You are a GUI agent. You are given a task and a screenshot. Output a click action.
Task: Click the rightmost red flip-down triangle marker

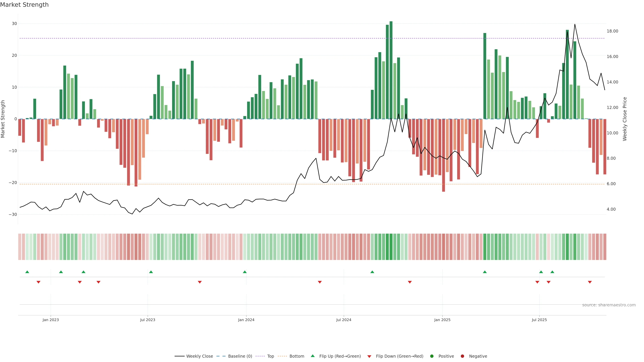tap(590, 282)
